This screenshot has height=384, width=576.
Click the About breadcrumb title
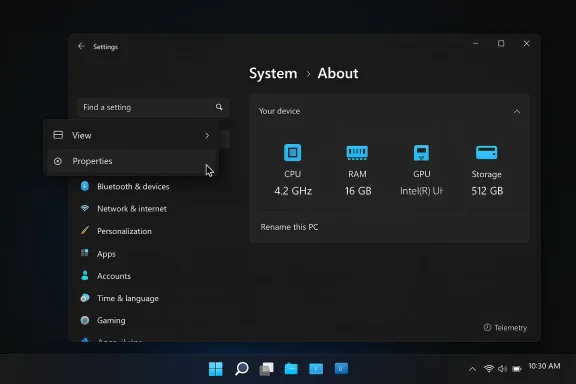pos(338,73)
